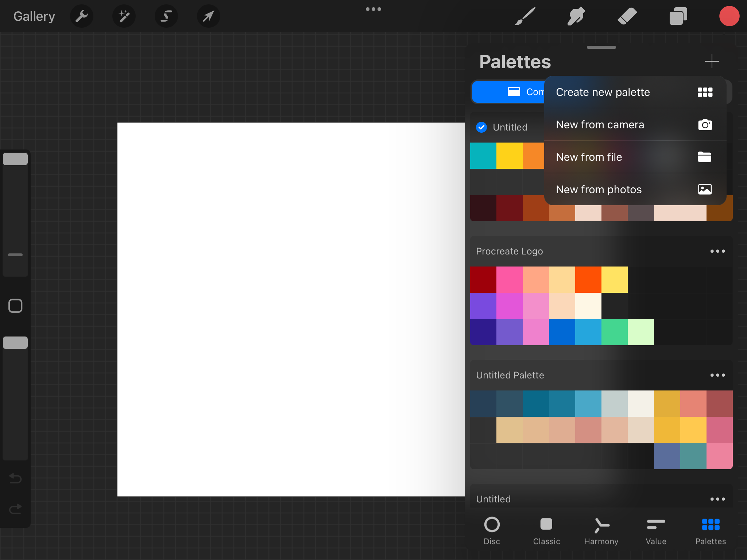Tap the square modify button in the sidebar
The height and width of the screenshot is (560, 747).
point(15,306)
